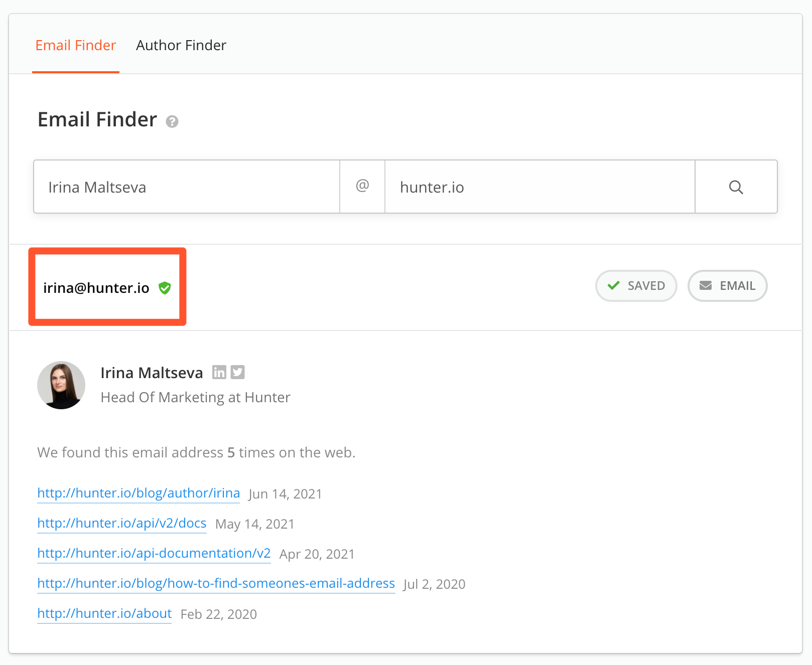Click the irina@hunter.io email address

pos(96,288)
